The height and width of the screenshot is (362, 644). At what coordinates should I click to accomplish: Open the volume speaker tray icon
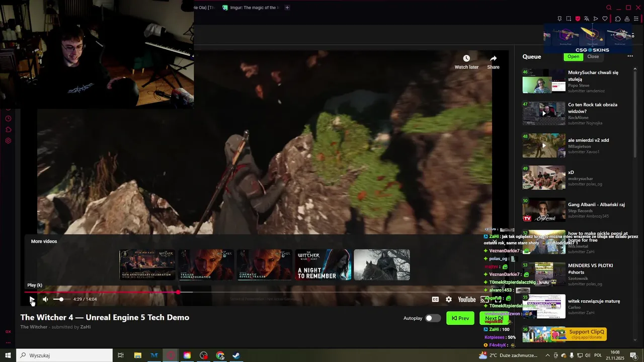588,355
